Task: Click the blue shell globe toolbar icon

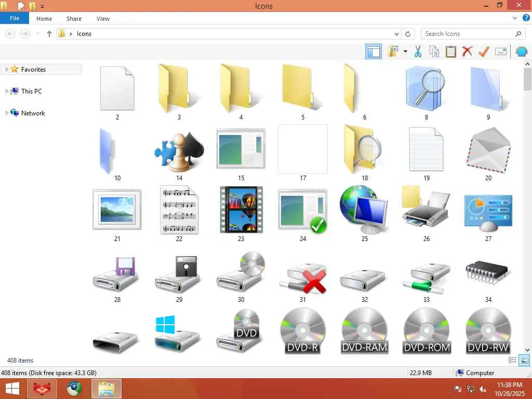Action: [522, 51]
